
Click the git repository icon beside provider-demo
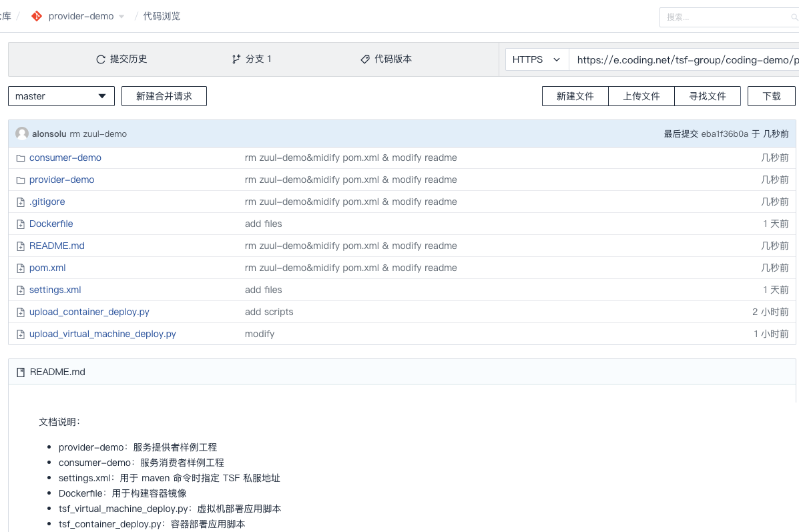pyautogui.click(x=37, y=16)
